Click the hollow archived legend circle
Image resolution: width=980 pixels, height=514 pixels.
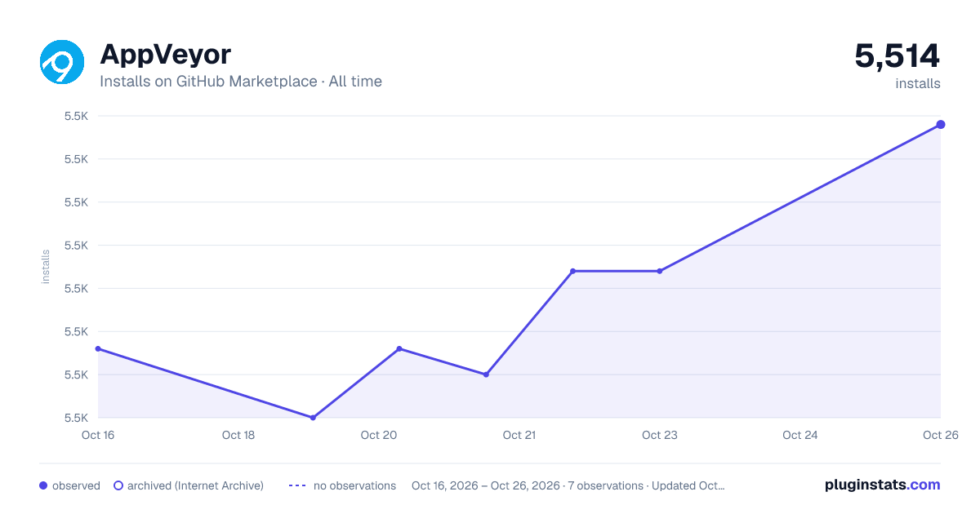click(118, 485)
